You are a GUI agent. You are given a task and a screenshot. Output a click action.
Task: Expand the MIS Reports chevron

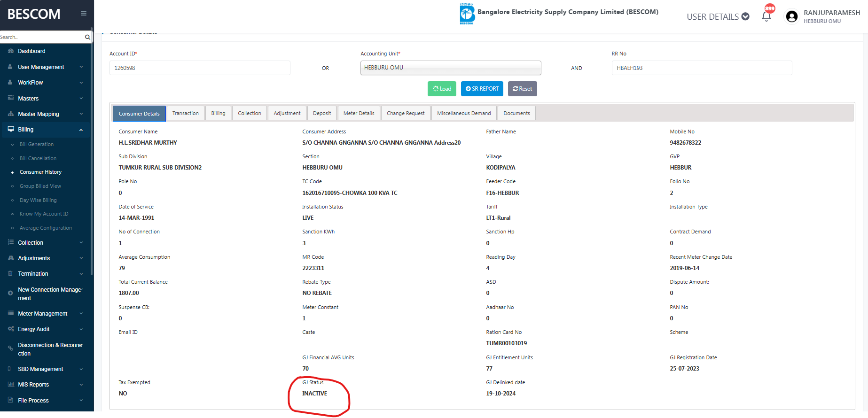(x=81, y=385)
